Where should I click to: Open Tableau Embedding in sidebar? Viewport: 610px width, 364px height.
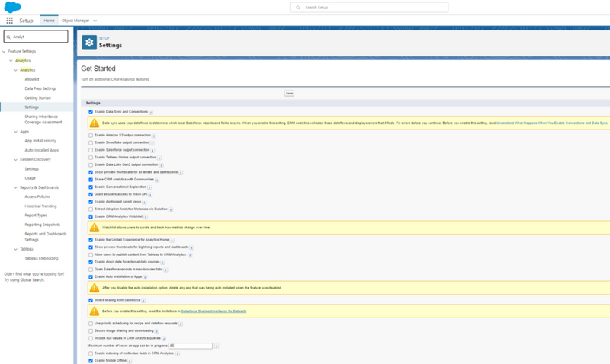[x=41, y=258]
